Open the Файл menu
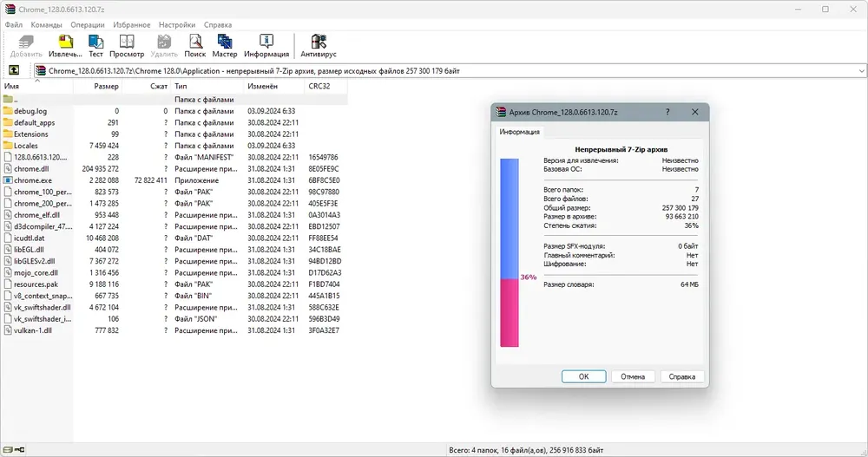 [x=14, y=25]
